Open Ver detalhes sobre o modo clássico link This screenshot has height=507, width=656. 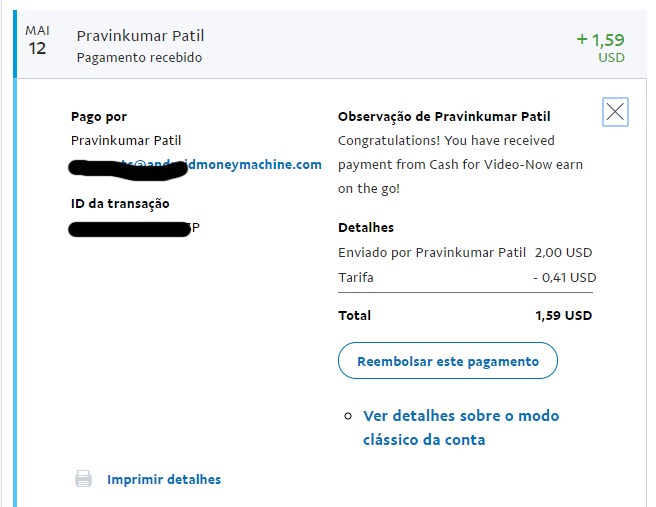tap(461, 428)
